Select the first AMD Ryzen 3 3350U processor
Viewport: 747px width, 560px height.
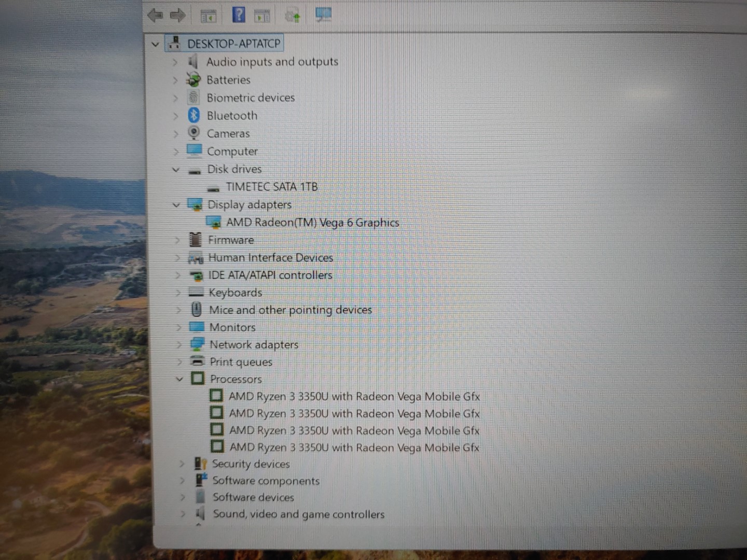coord(354,397)
